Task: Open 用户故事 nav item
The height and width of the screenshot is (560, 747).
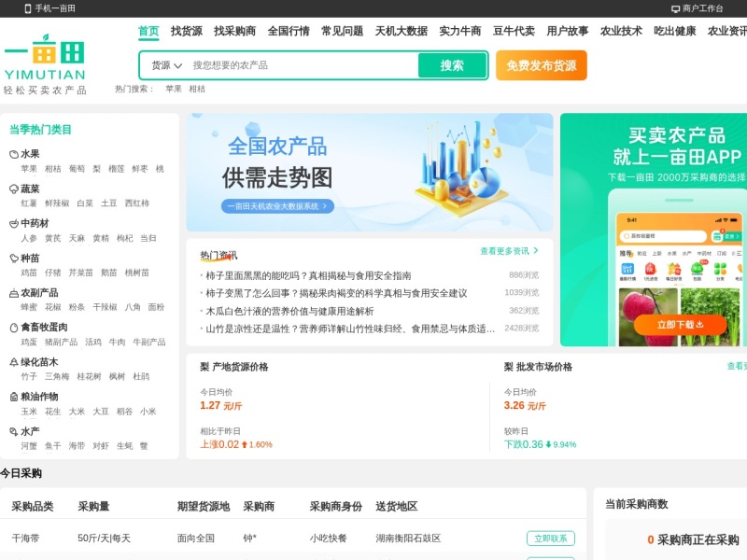Action: (x=568, y=31)
